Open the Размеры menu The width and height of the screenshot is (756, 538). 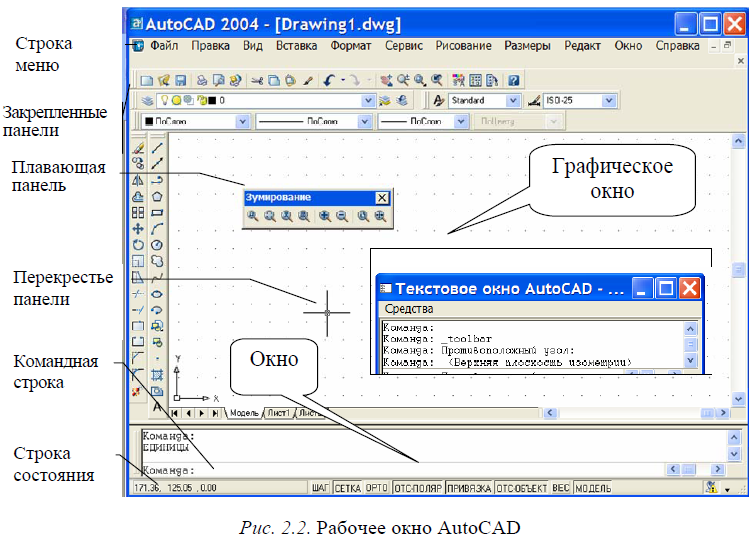[x=527, y=46]
